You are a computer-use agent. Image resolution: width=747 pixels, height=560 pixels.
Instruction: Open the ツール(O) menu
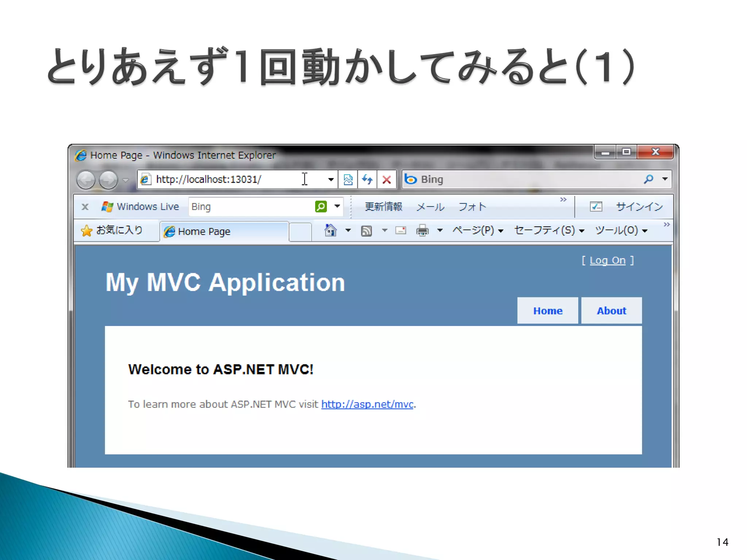(621, 230)
